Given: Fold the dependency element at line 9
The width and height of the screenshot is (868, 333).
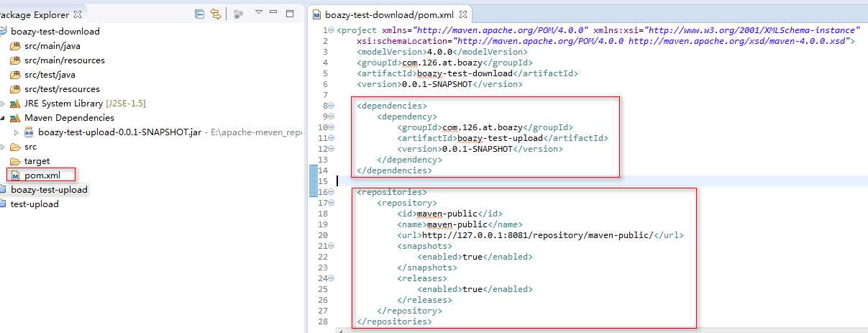Looking at the screenshot, I should click(332, 117).
